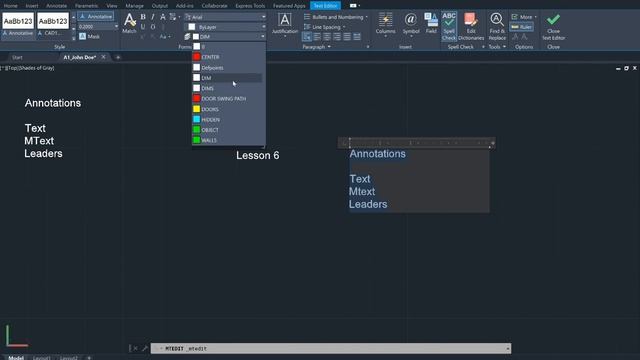Open the Express Tools ribbon tab
This screenshot has height=360, width=640.
[250, 6]
